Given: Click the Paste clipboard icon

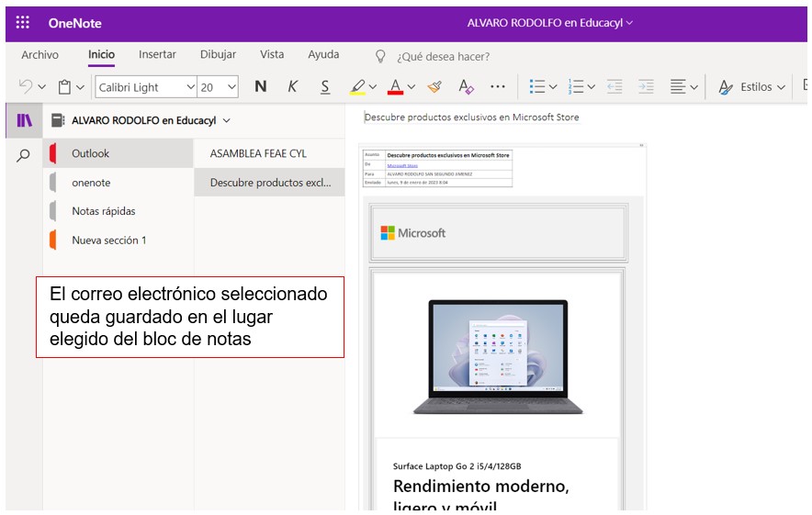Looking at the screenshot, I should (64, 87).
